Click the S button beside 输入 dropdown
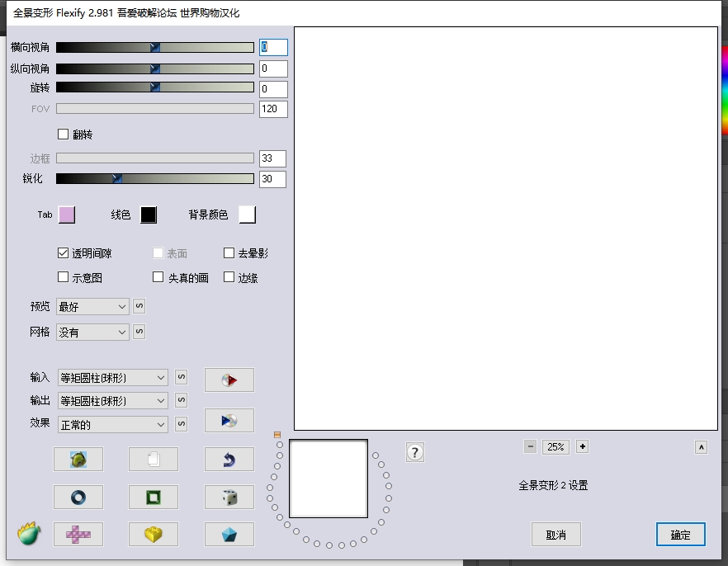The image size is (728, 566). pyautogui.click(x=181, y=377)
